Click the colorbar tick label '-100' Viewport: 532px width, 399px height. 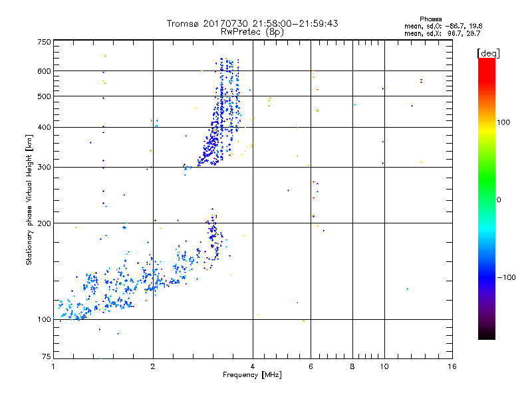tap(506, 277)
